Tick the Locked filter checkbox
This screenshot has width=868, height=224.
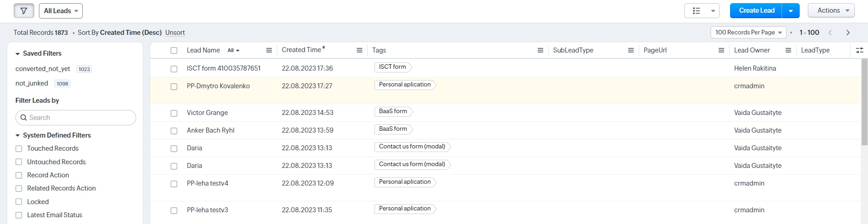point(19,202)
